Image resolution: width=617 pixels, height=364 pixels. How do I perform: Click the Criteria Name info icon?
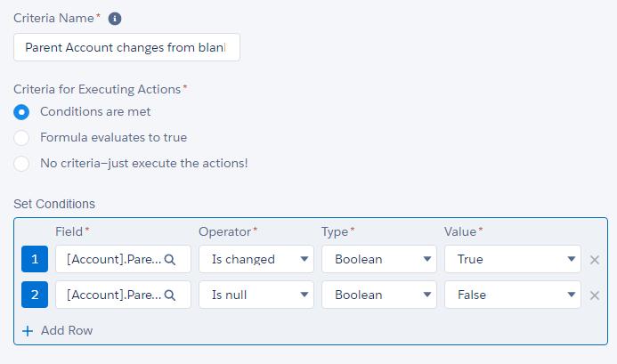pos(115,19)
